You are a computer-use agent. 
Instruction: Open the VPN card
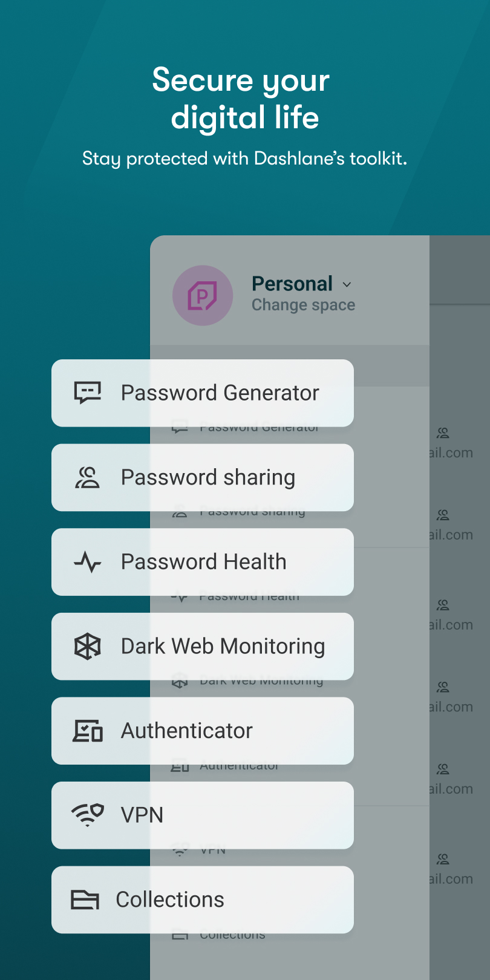coord(203,815)
